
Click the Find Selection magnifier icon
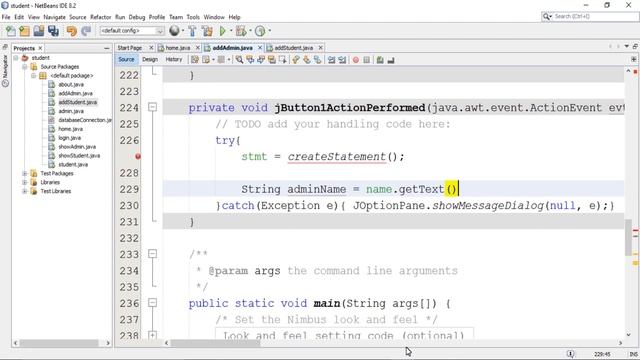(239, 60)
